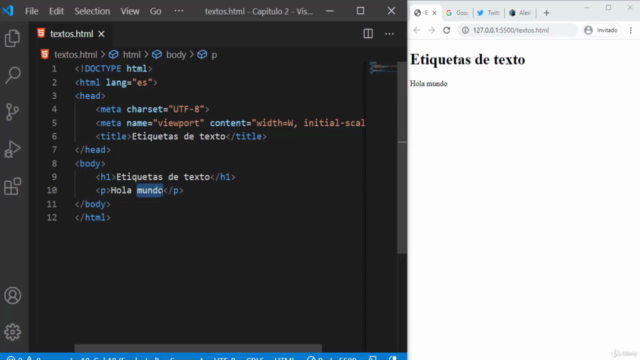Image resolution: width=640 pixels, height=360 pixels.
Task: Click the Hola mundo paragraph in browser
Action: (429, 84)
